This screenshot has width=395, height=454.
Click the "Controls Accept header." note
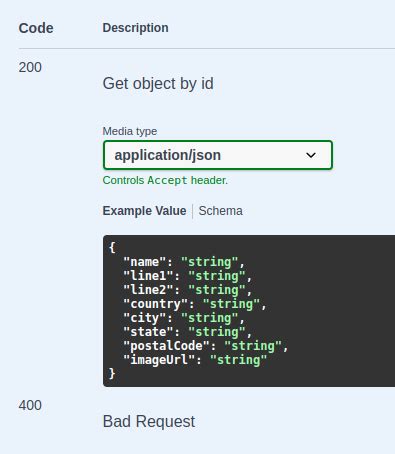[165, 180]
